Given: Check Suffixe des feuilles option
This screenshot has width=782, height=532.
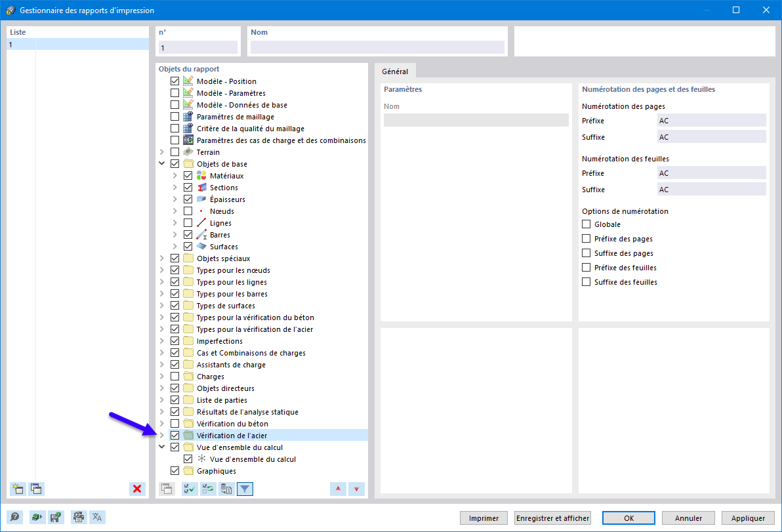Looking at the screenshot, I should pos(586,281).
